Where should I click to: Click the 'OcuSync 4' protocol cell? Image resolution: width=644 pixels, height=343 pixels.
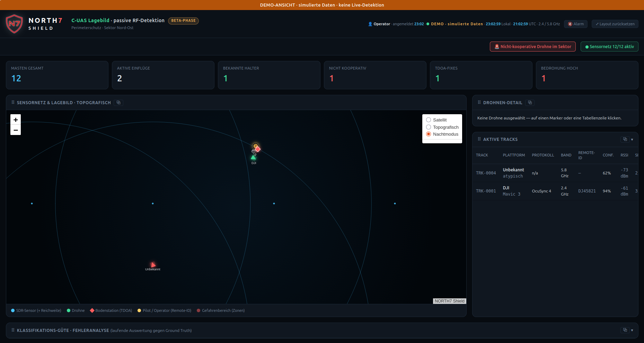[x=541, y=191]
